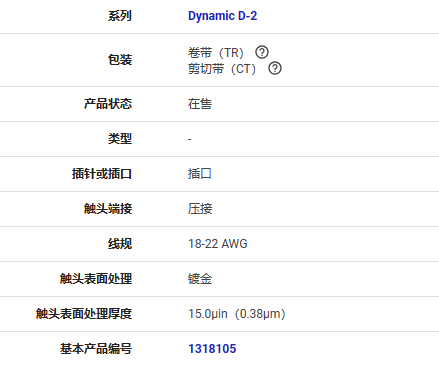Click the 18-22 AWG wire gauge value

[x=218, y=244]
